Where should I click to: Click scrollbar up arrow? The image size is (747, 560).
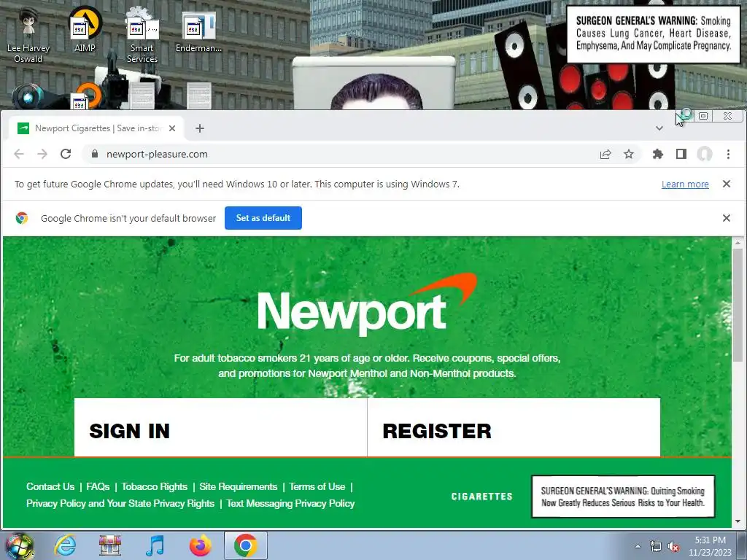738,242
